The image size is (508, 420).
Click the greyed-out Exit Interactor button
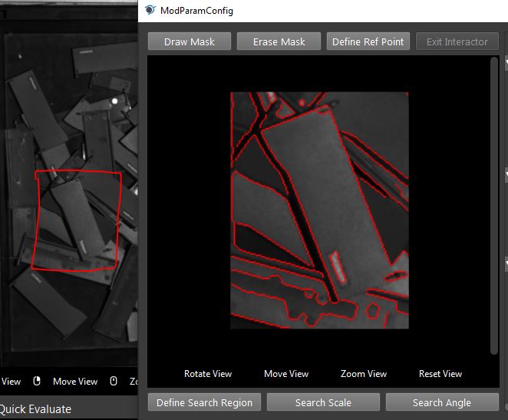click(457, 41)
